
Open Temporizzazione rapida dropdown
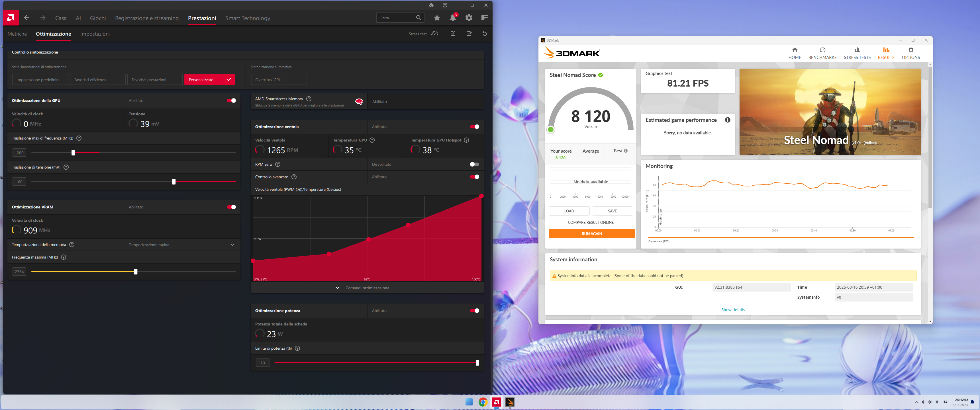pyautogui.click(x=182, y=245)
